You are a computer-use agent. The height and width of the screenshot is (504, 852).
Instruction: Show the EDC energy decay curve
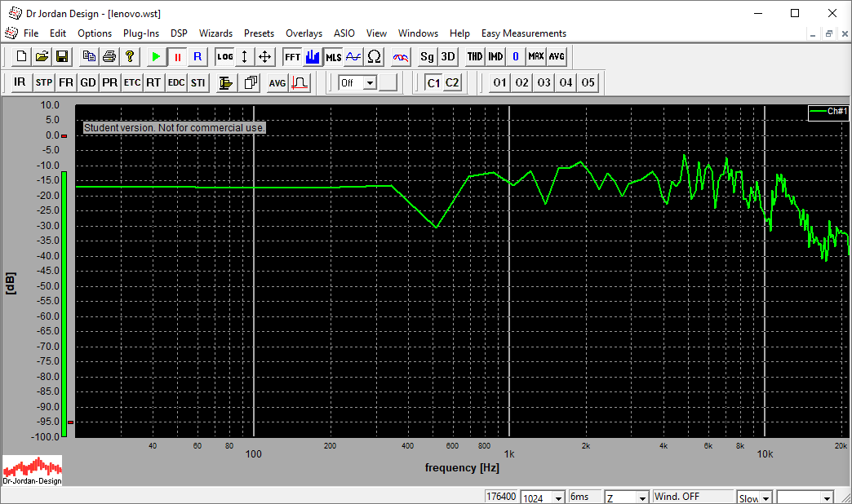[x=176, y=82]
